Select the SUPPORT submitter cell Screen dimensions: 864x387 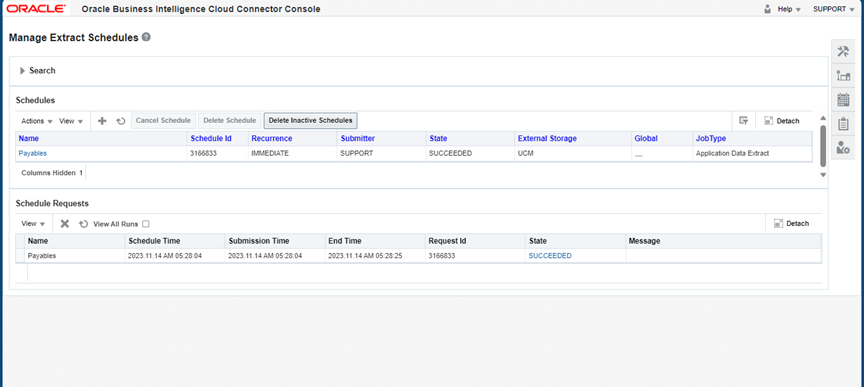click(357, 153)
